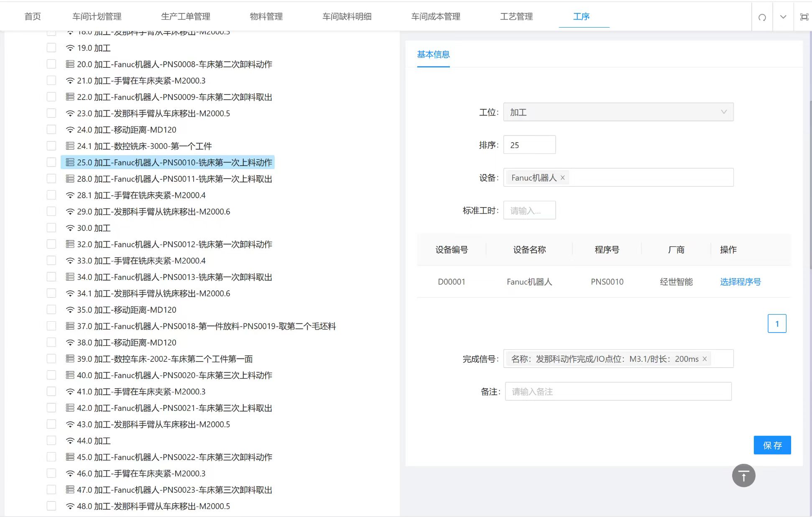Open the tab options chevron in top bar
The width and height of the screenshot is (812, 517).
click(x=783, y=17)
